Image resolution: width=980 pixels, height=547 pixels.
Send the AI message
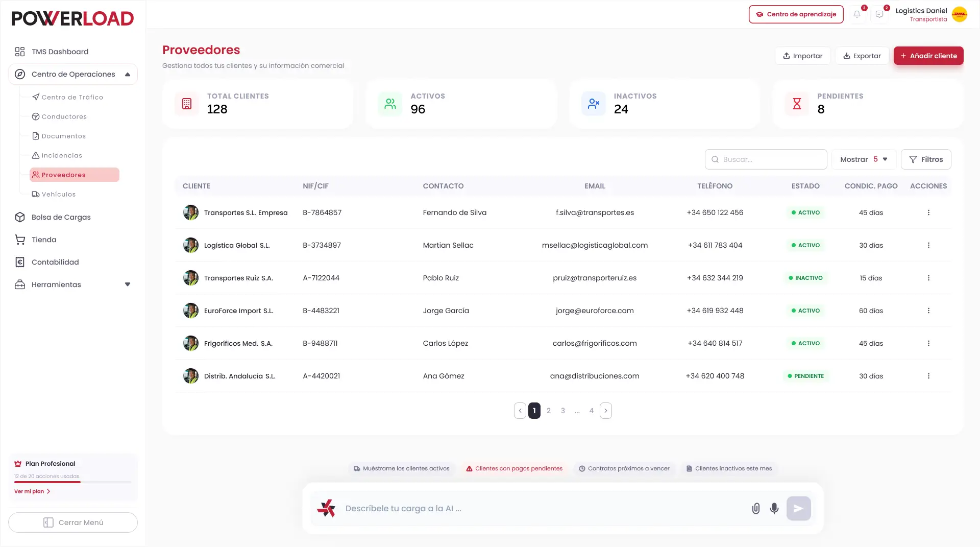pos(799,508)
